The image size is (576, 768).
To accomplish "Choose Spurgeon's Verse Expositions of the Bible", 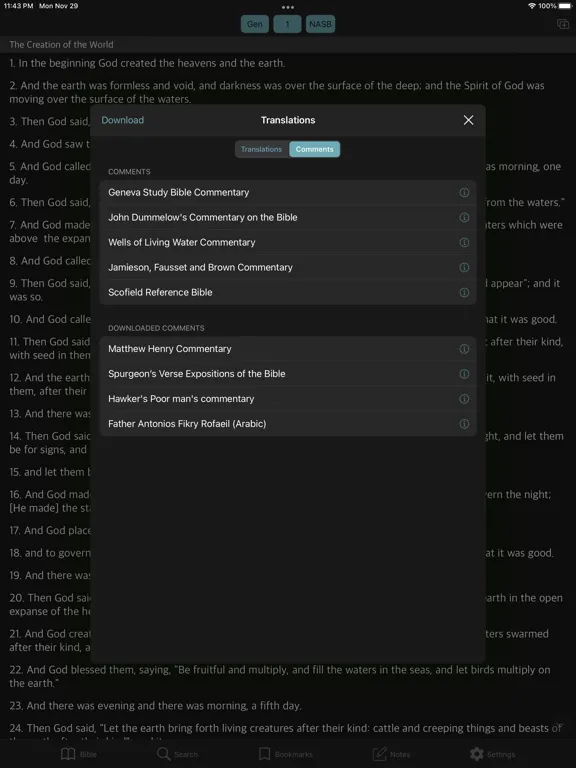I will click(x=288, y=374).
